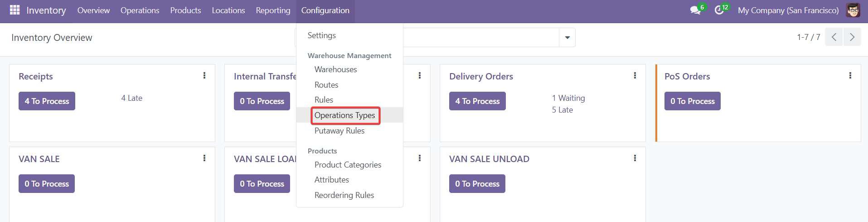The image size is (868, 222).
Task: Open the Delivery Orders card kebab menu
Action: 635,75
